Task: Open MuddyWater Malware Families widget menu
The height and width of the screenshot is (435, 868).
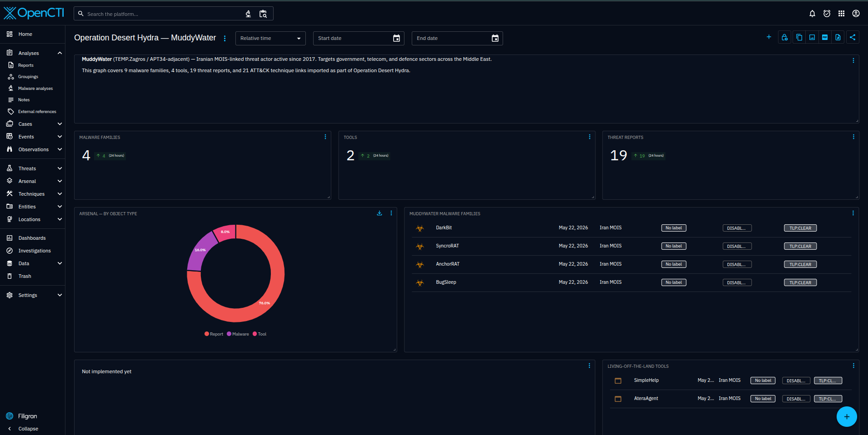Action: [853, 213]
